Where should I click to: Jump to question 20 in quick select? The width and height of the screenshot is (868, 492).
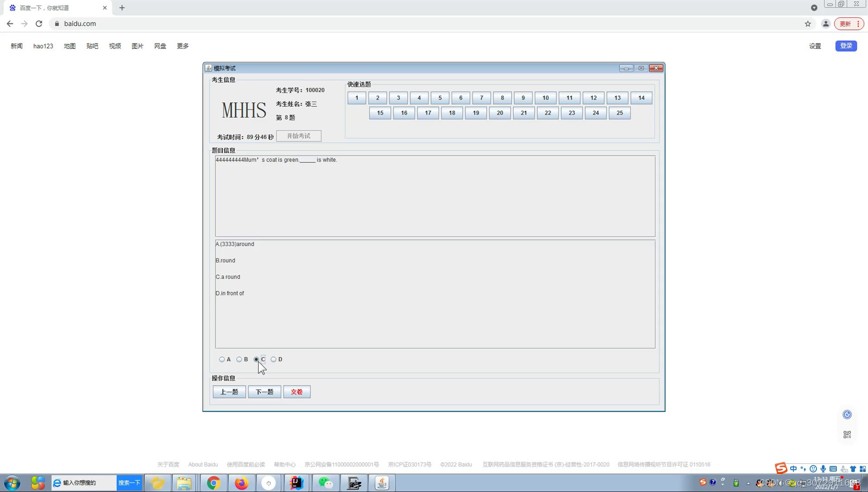[x=500, y=113]
